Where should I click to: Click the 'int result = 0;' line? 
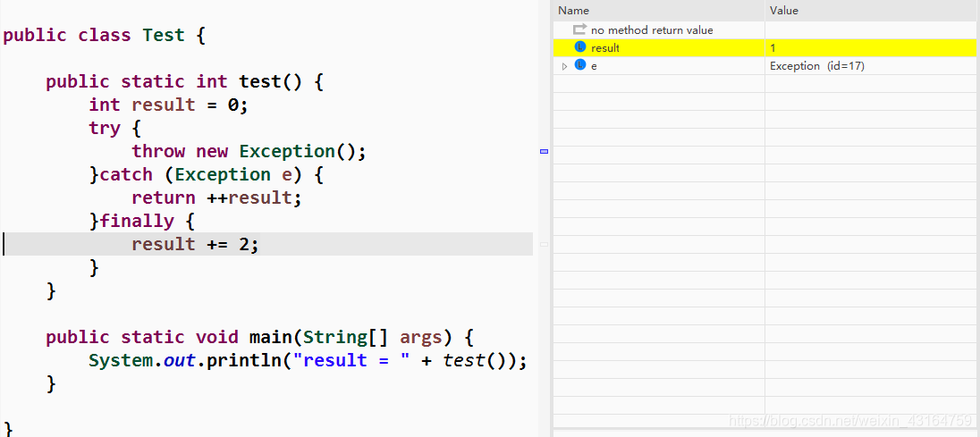tap(169, 105)
